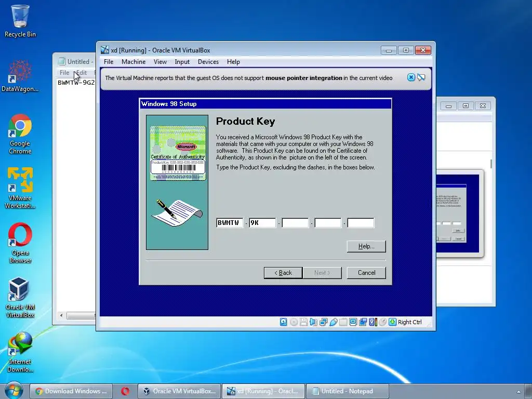The height and width of the screenshot is (399, 532).
Task: Open the Windows Start menu
Action: click(14, 391)
